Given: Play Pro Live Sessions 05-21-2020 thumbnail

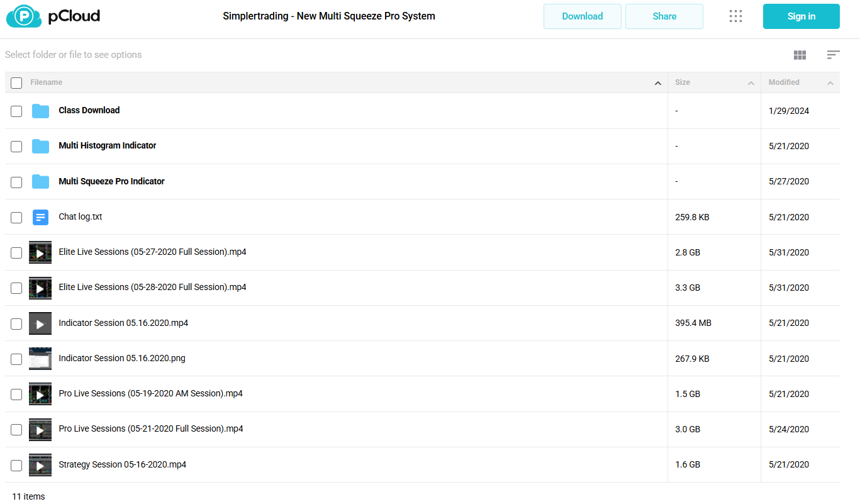Looking at the screenshot, I should (40, 430).
